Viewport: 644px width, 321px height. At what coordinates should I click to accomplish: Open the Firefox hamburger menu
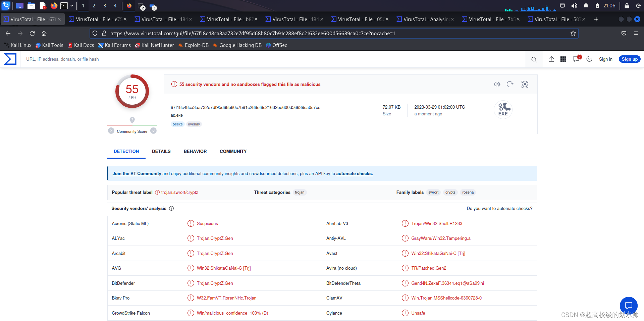click(x=636, y=33)
